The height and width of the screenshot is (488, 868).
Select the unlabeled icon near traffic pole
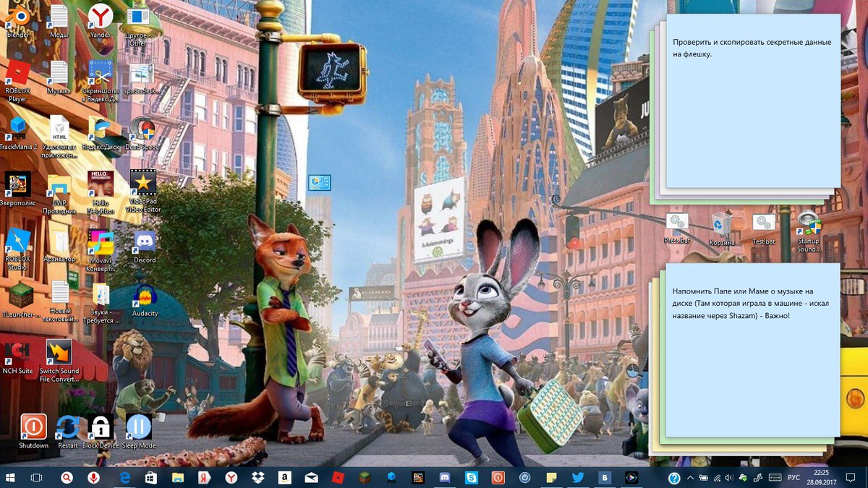319,182
